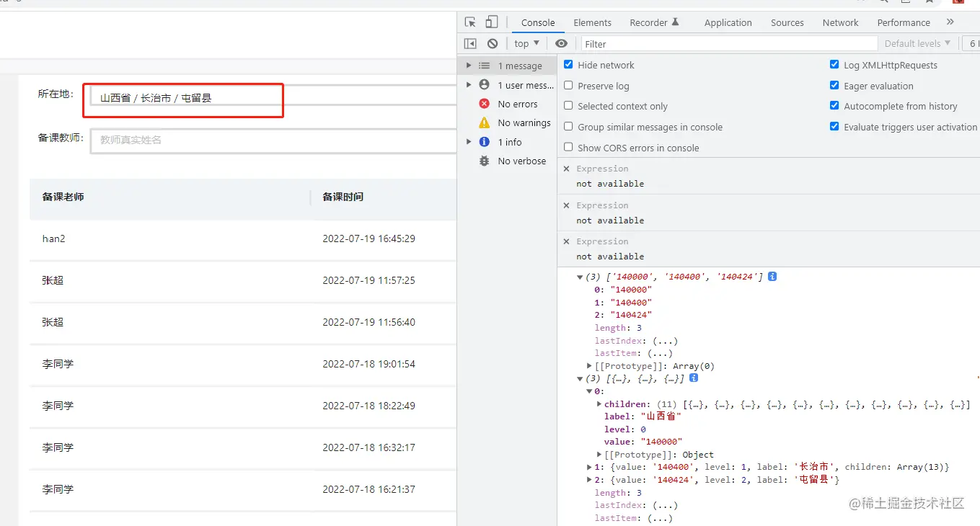Expand the 1 info group arrow
The height and width of the screenshot is (526, 980).
click(469, 142)
